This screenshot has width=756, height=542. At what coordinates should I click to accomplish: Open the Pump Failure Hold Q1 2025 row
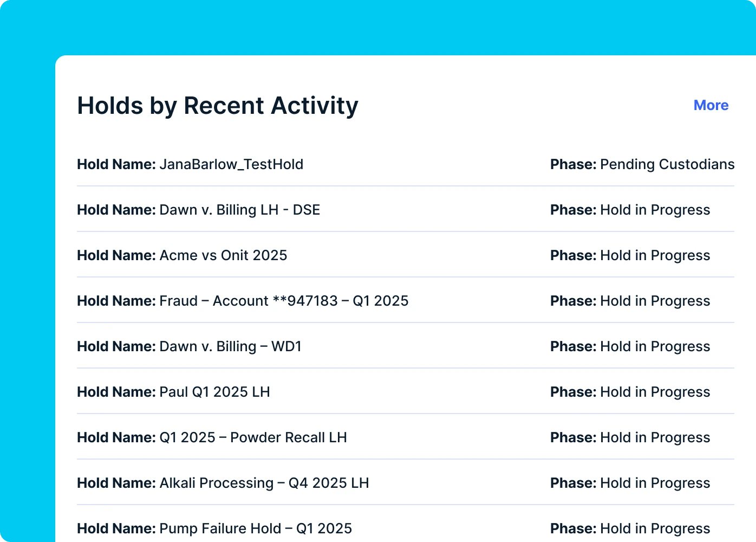tap(256, 528)
